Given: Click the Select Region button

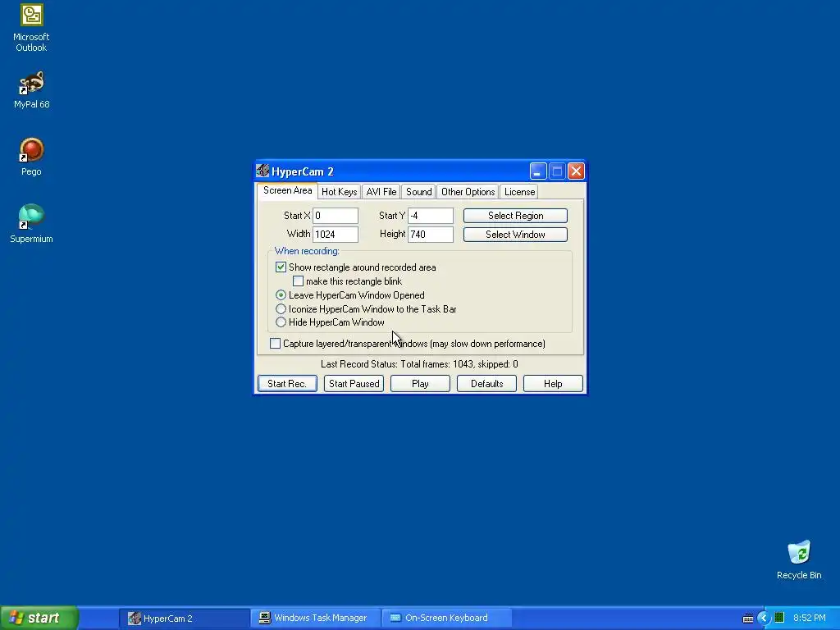Looking at the screenshot, I should point(515,216).
